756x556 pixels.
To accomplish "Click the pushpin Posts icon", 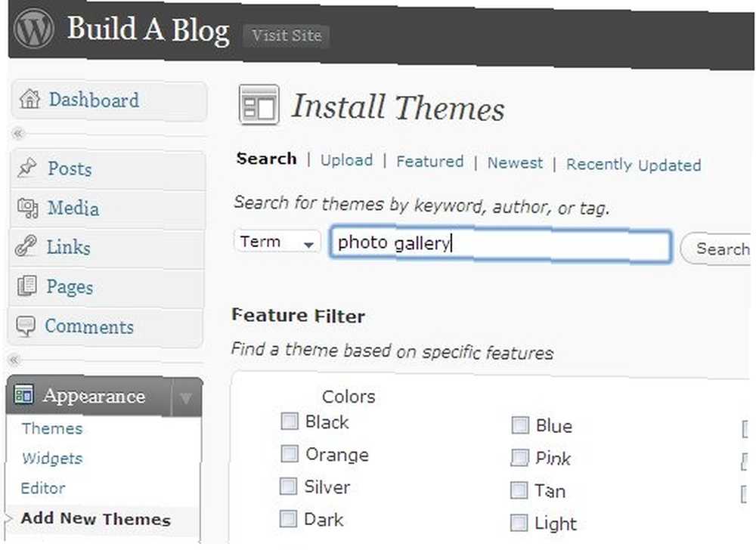I will [27, 168].
